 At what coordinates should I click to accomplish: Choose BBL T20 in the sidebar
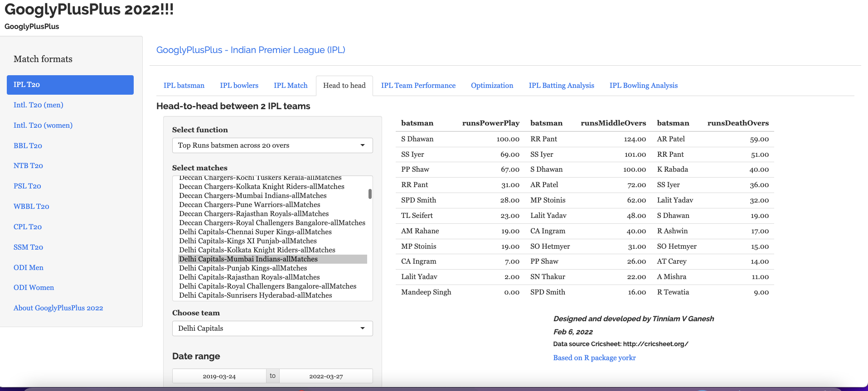[28, 146]
